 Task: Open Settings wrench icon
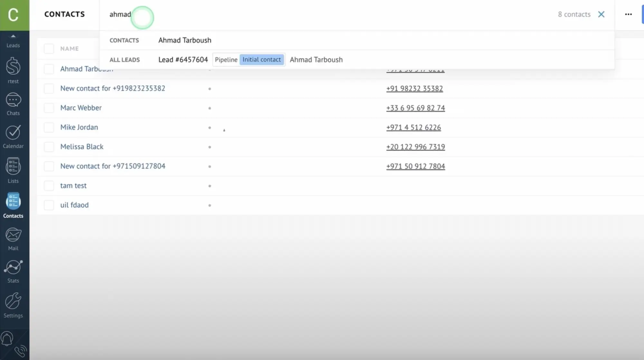[13, 305]
